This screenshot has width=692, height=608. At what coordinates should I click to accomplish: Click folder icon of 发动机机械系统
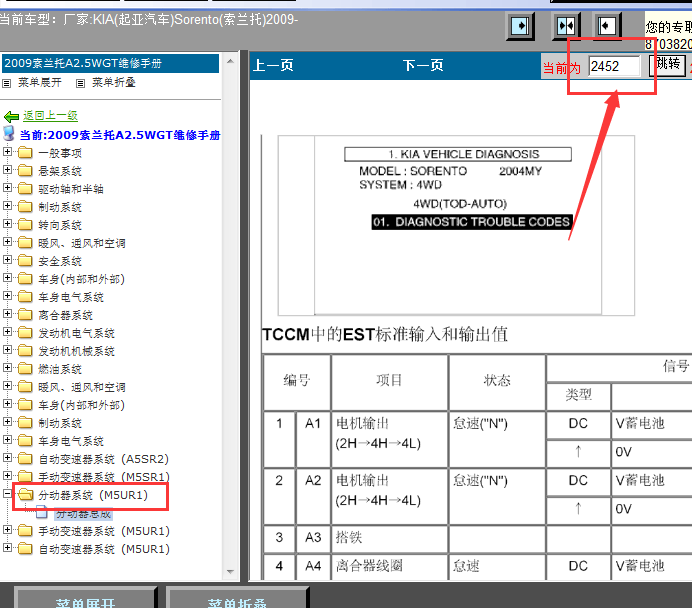tap(25, 351)
